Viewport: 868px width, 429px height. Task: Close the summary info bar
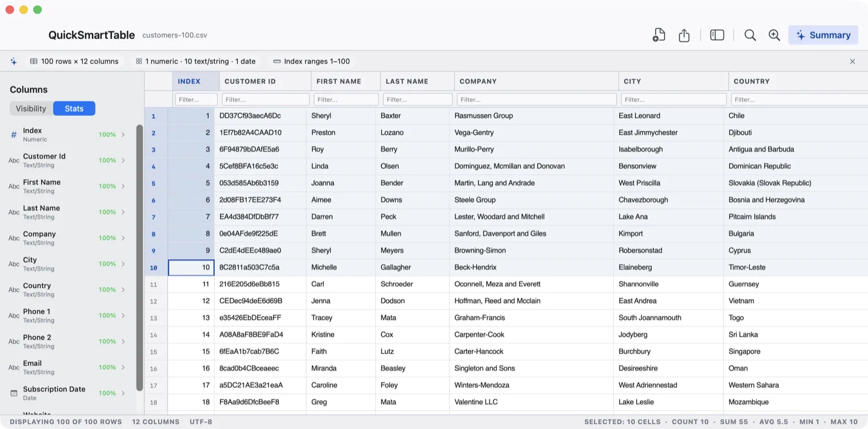point(853,62)
